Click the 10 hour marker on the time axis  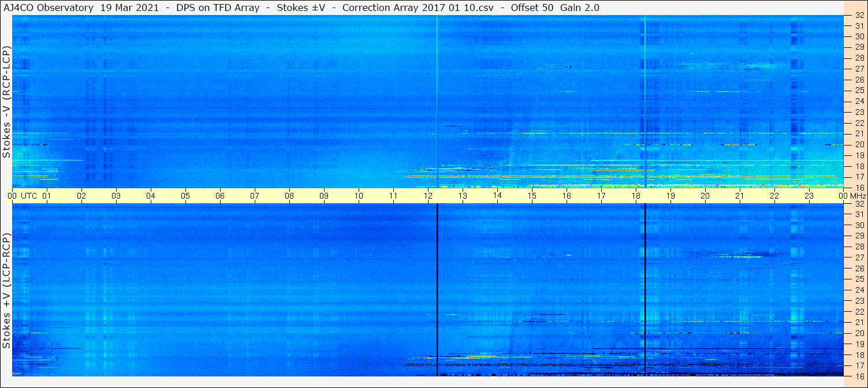point(359,196)
